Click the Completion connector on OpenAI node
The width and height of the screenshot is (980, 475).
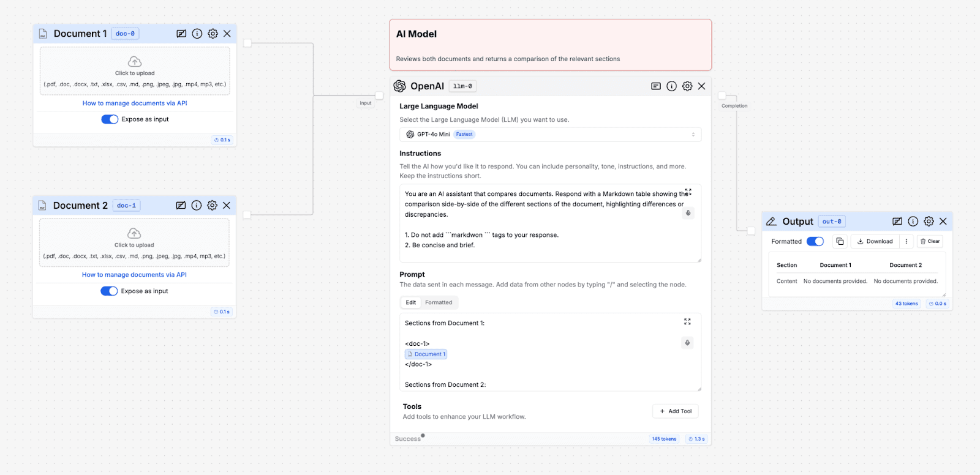point(722,95)
